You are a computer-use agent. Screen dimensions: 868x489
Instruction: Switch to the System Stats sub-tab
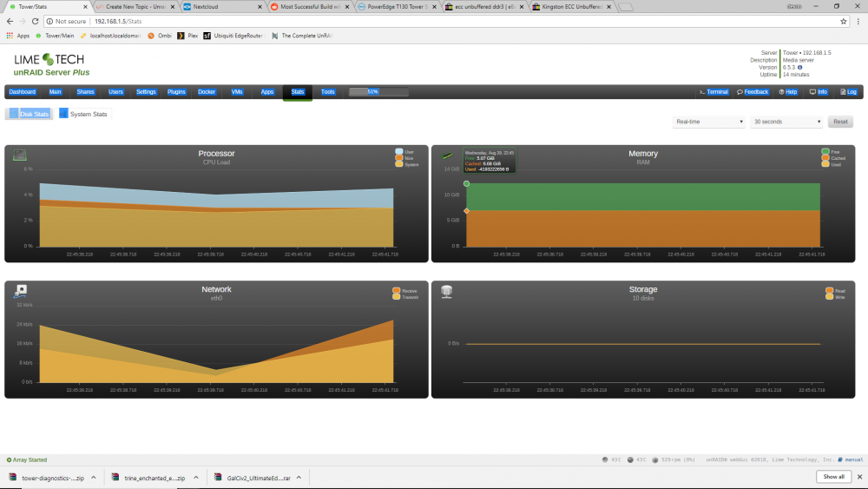tap(83, 114)
